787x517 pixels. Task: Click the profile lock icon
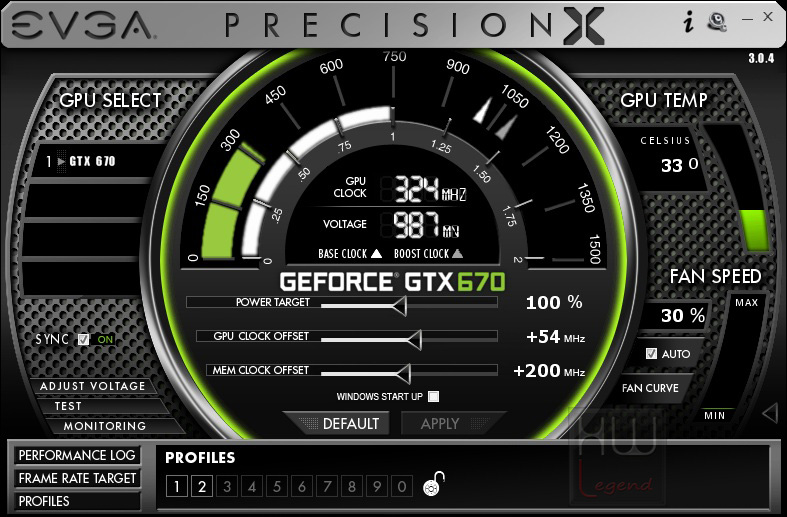pos(434,484)
